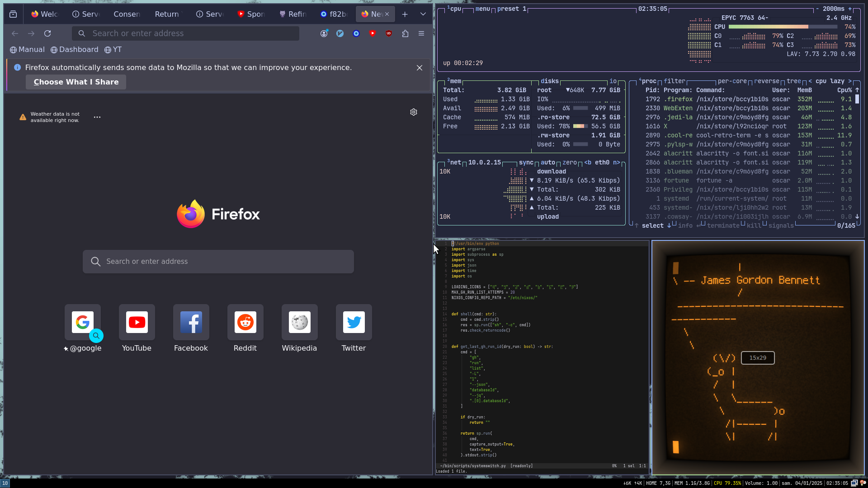Go forward with the Firefox forward arrow

(31, 33)
